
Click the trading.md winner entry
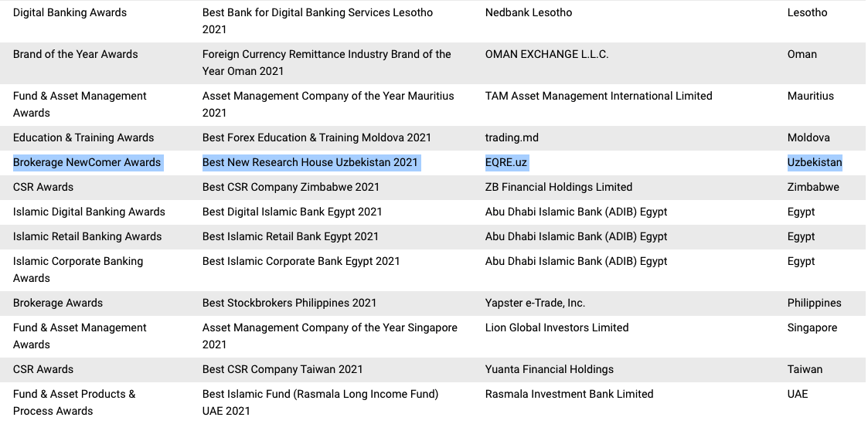pyautogui.click(x=512, y=137)
